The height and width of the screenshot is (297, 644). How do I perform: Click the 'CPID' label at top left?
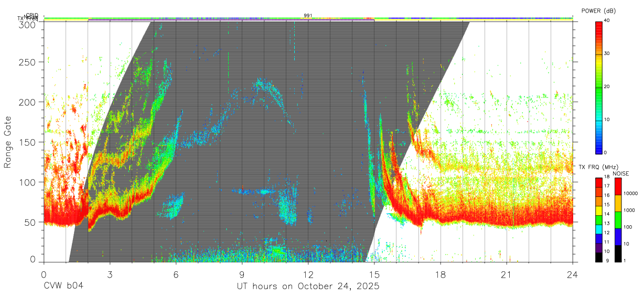coord(31,15)
